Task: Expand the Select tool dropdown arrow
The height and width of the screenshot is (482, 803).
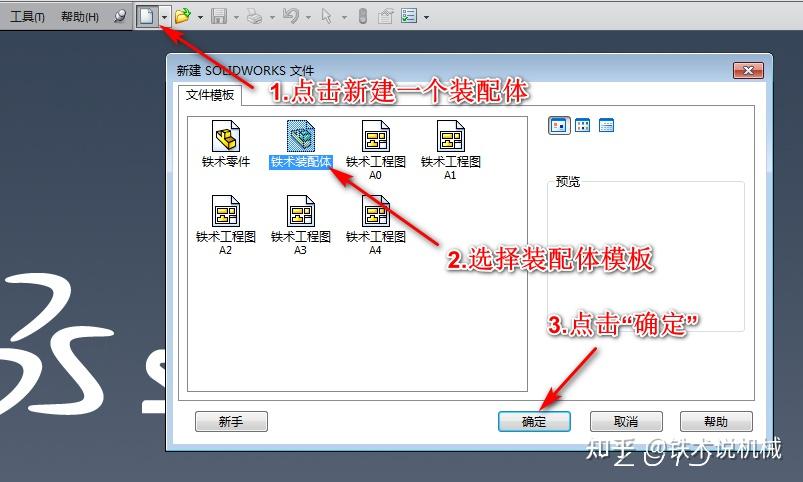Action: tap(344, 17)
